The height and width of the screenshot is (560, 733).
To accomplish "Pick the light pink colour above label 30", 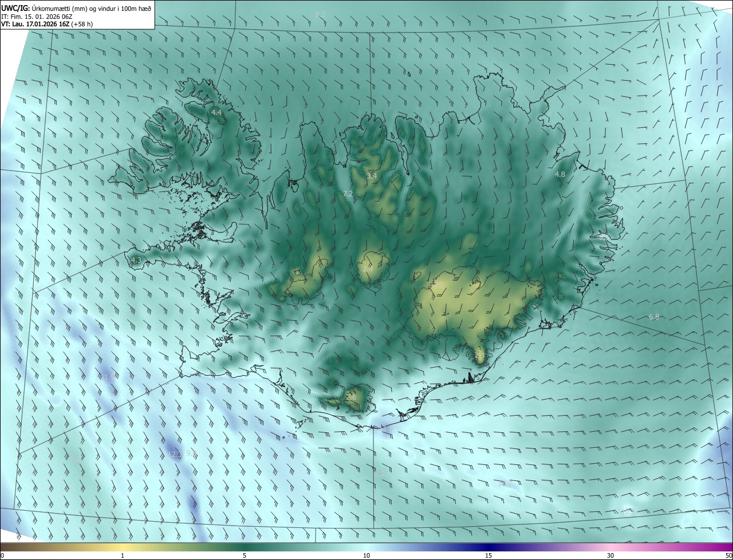I will pyautogui.click(x=610, y=547).
